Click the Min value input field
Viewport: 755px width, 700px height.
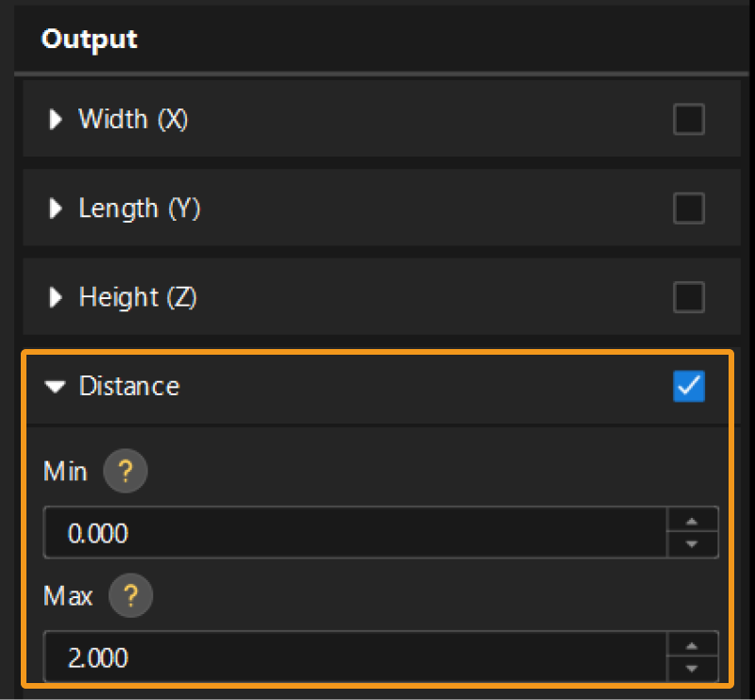(x=354, y=533)
